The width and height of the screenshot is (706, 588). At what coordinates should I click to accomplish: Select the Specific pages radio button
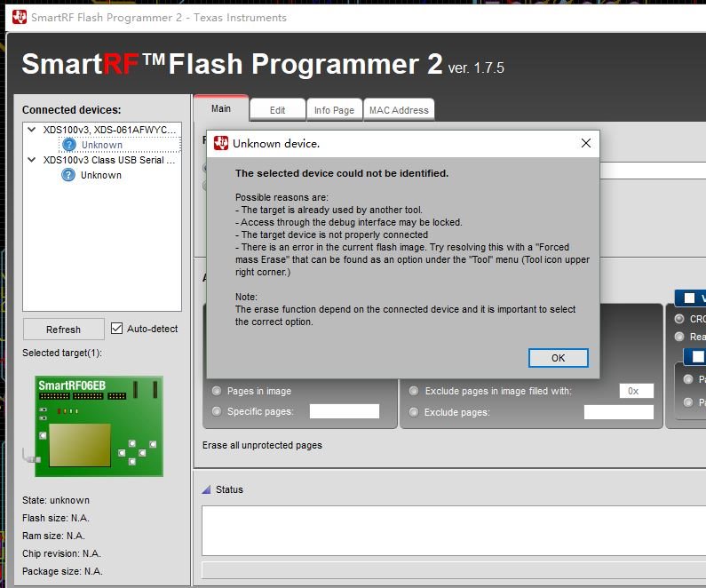(217, 411)
